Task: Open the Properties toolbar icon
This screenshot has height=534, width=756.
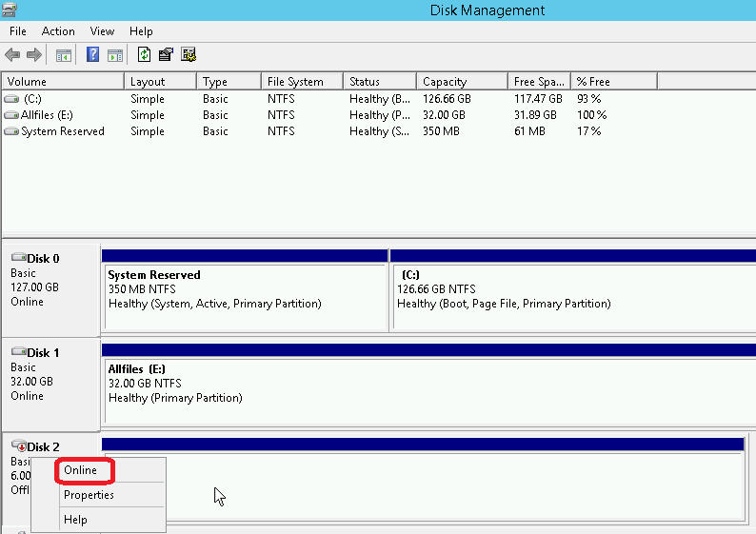Action: coord(166,54)
